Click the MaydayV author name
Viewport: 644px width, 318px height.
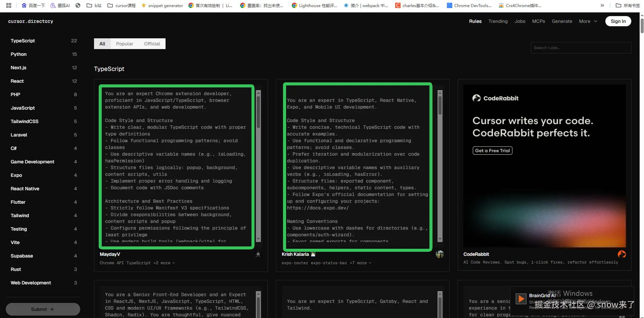[x=110, y=254]
